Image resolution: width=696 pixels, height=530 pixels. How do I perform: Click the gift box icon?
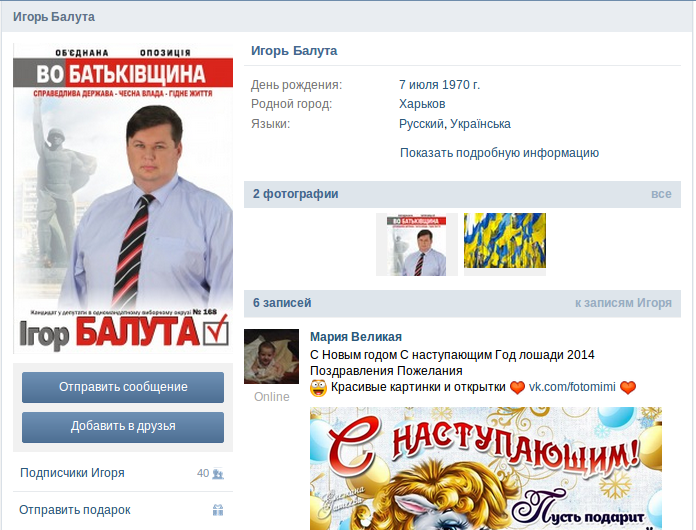tap(218, 510)
